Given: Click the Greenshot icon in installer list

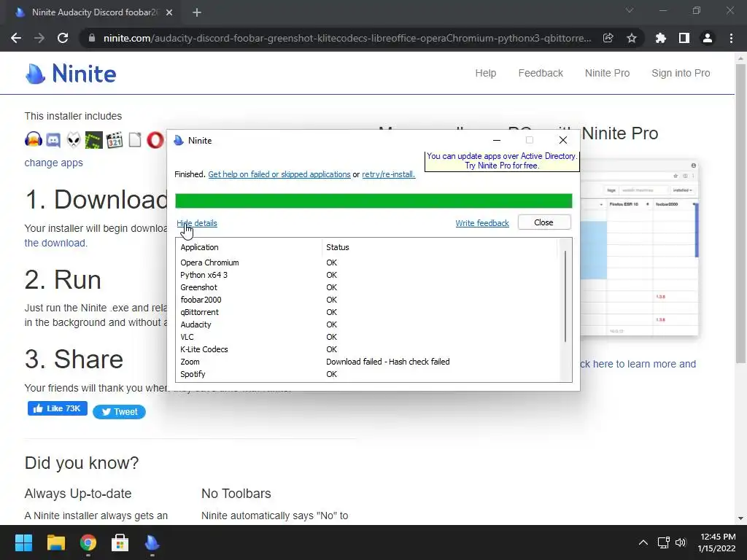Looking at the screenshot, I should [94, 140].
